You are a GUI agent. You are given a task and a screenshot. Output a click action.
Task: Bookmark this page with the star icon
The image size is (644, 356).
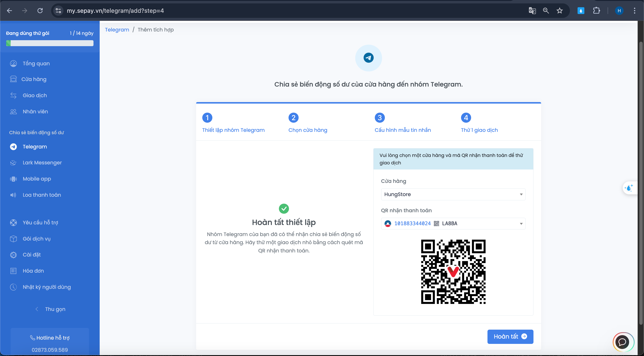(x=559, y=11)
